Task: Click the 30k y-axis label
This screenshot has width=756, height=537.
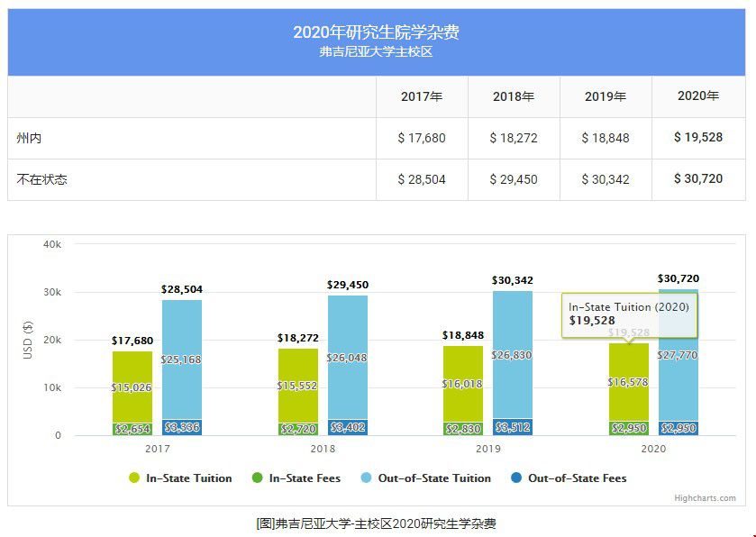Action: tap(52, 292)
